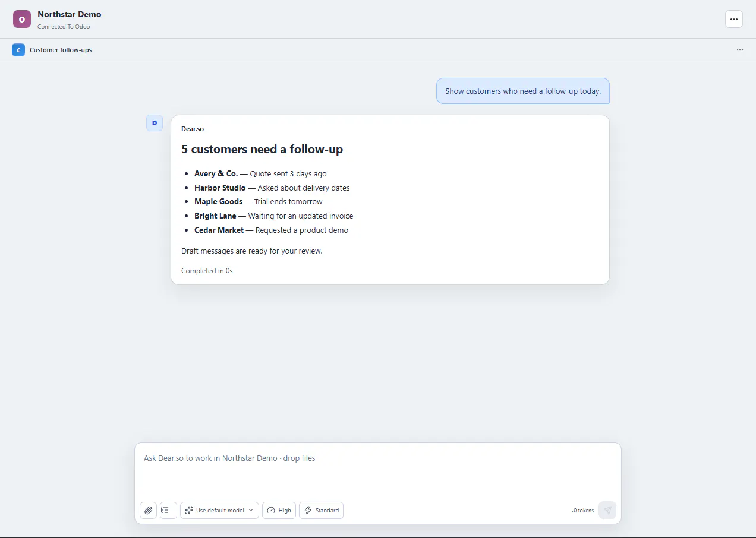Toggle the High effort level button

point(279,510)
